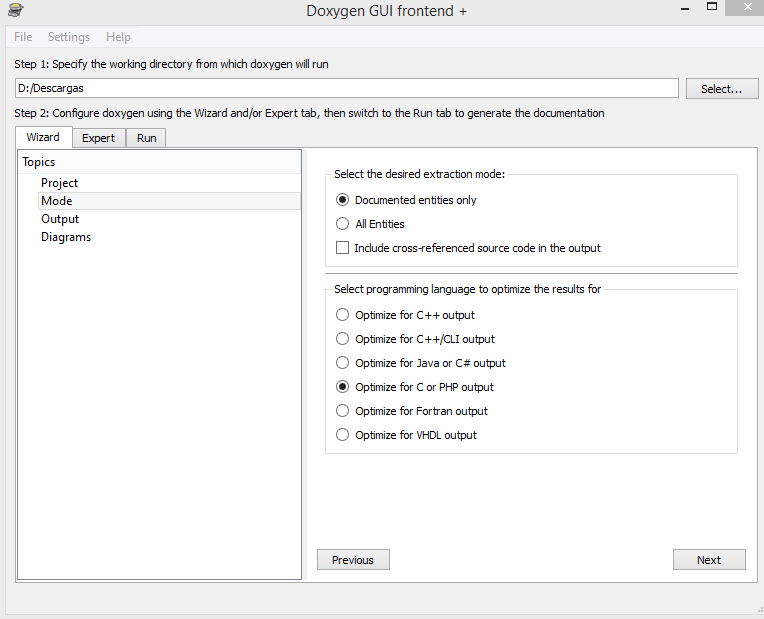Switch to the Expert tab
The width and height of the screenshot is (764, 619).
click(99, 138)
